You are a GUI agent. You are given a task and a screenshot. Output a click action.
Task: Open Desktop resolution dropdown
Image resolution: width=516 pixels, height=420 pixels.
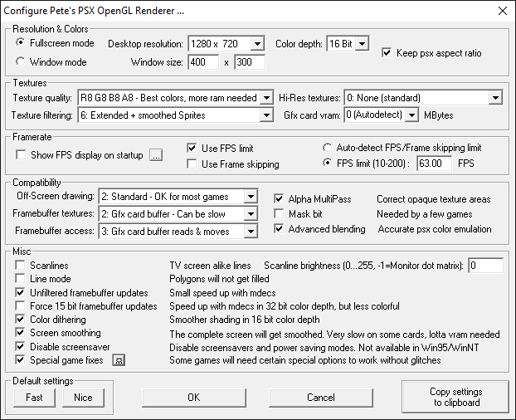(x=257, y=43)
